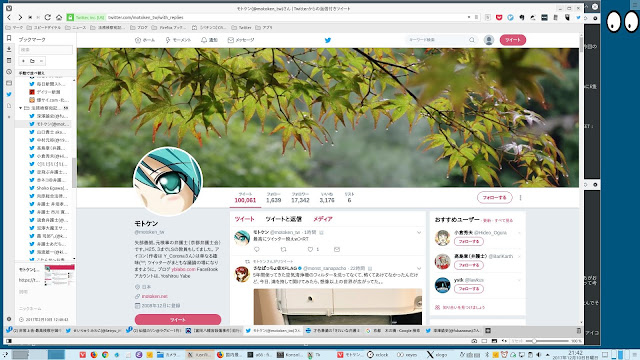Viewport: 640px width, 360px height.
Task: Open the 通知 notifications nav item
Action: coord(209,40)
